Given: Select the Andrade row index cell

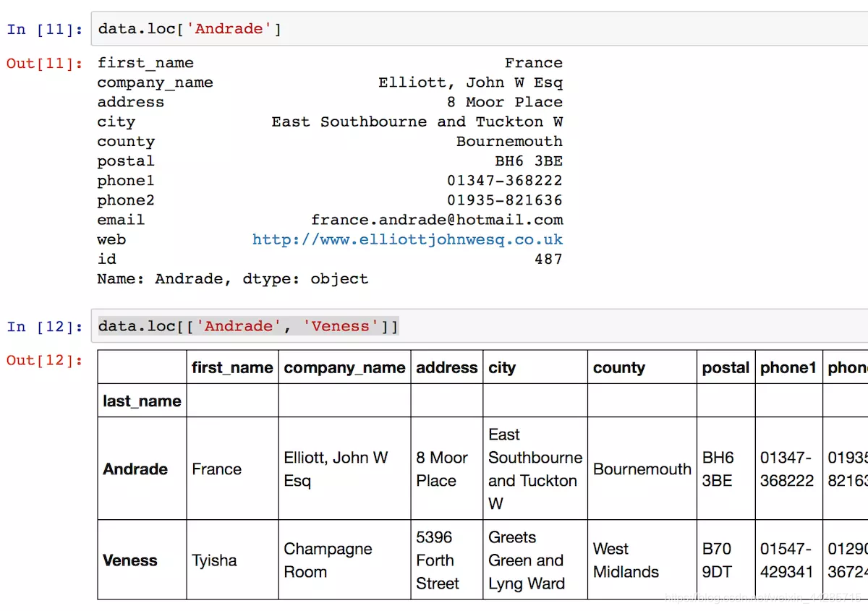Looking at the screenshot, I should click(142, 469).
